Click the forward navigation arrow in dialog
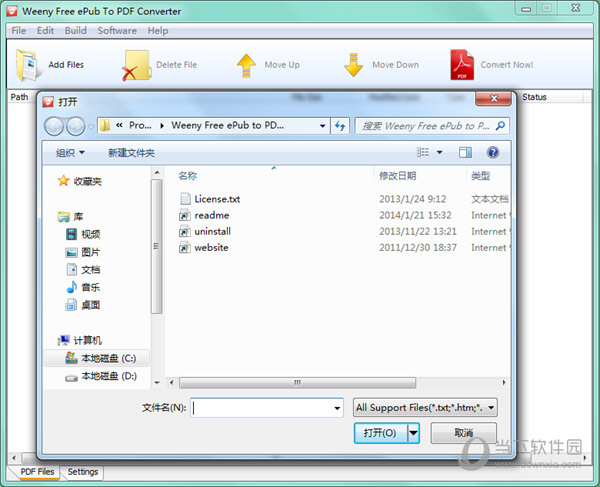 tap(76, 126)
